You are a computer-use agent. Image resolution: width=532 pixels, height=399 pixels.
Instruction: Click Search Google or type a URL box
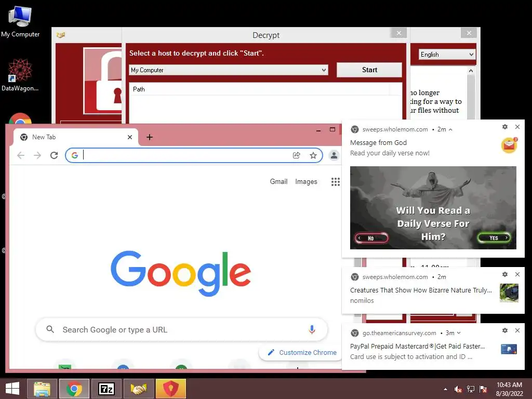click(x=181, y=329)
